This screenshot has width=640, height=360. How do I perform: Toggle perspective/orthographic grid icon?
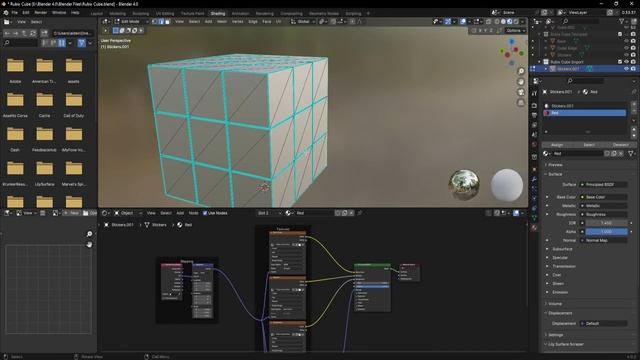click(521, 102)
